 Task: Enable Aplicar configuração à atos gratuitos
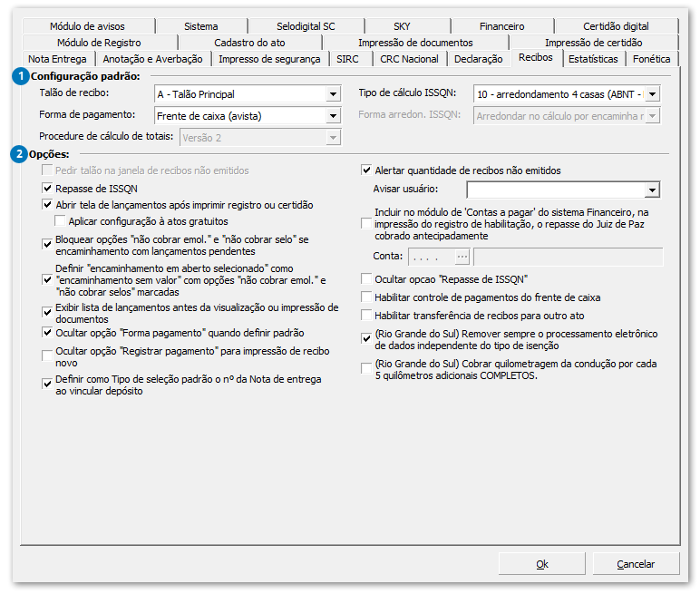(x=60, y=221)
